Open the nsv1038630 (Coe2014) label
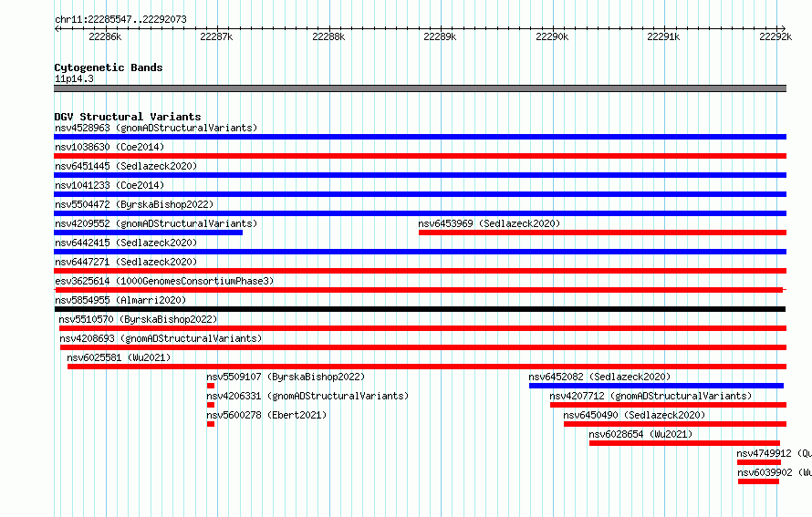The width and height of the screenshot is (812, 517). coord(109,147)
